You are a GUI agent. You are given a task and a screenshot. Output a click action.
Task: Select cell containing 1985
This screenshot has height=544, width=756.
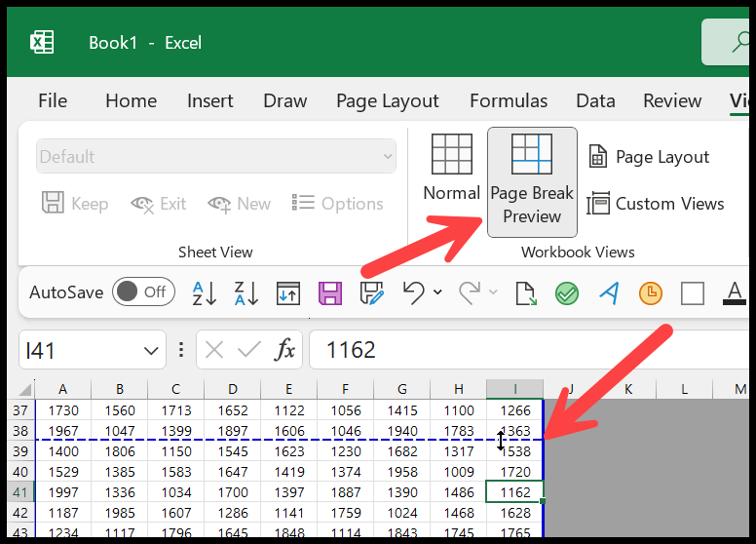click(x=120, y=512)
